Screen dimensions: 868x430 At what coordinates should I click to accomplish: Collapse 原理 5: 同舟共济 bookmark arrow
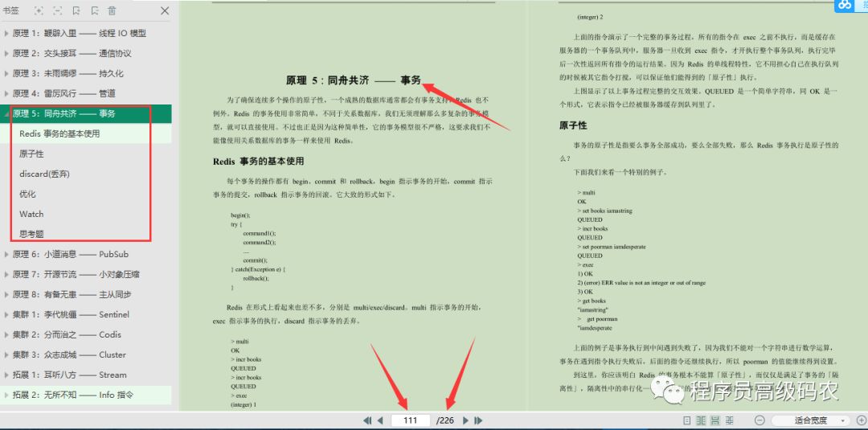6,114
